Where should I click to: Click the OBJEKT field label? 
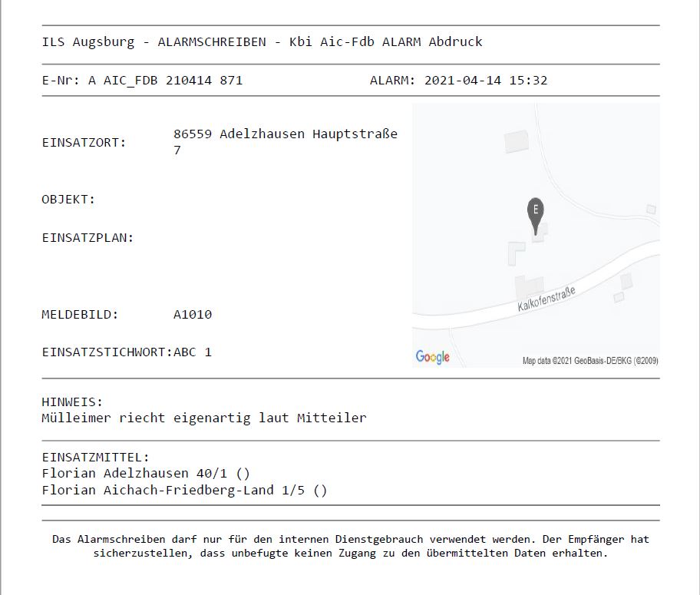point(68,200)
